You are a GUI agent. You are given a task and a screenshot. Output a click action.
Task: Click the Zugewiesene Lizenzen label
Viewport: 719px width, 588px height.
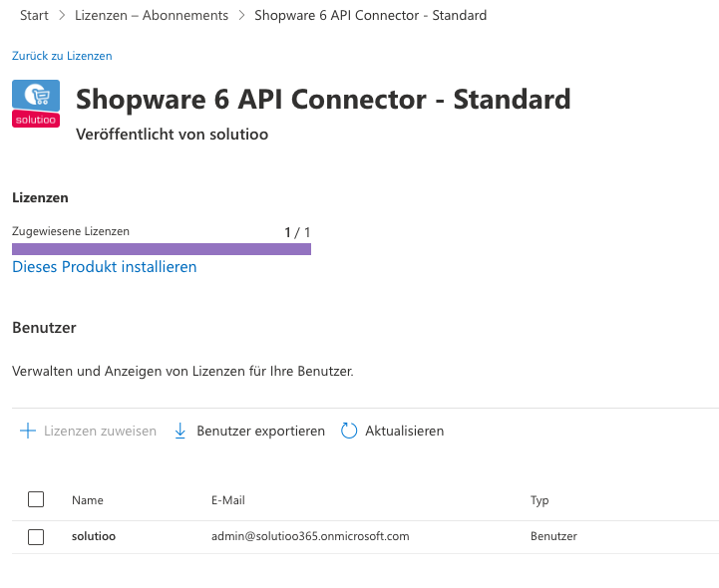tap(71, 231)
